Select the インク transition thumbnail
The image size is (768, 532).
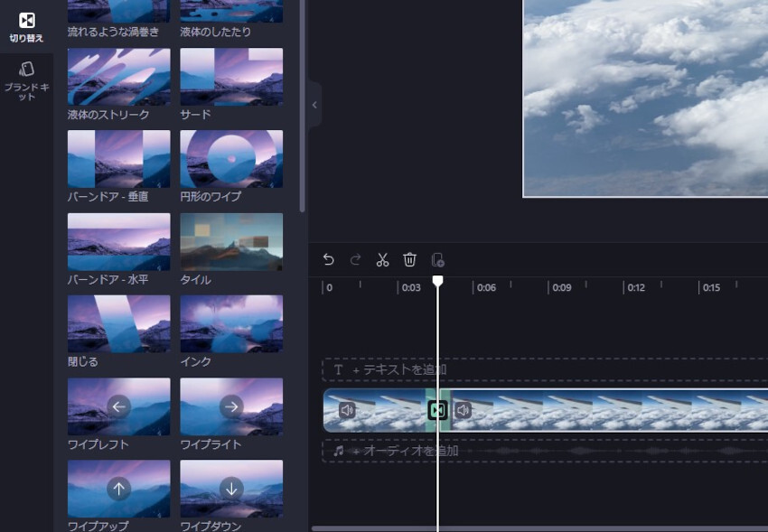pos(231,323)
